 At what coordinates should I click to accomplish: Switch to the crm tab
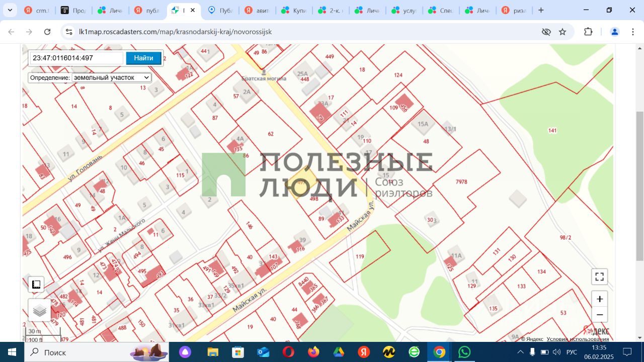pyautogui.click(x=37, y=10)
